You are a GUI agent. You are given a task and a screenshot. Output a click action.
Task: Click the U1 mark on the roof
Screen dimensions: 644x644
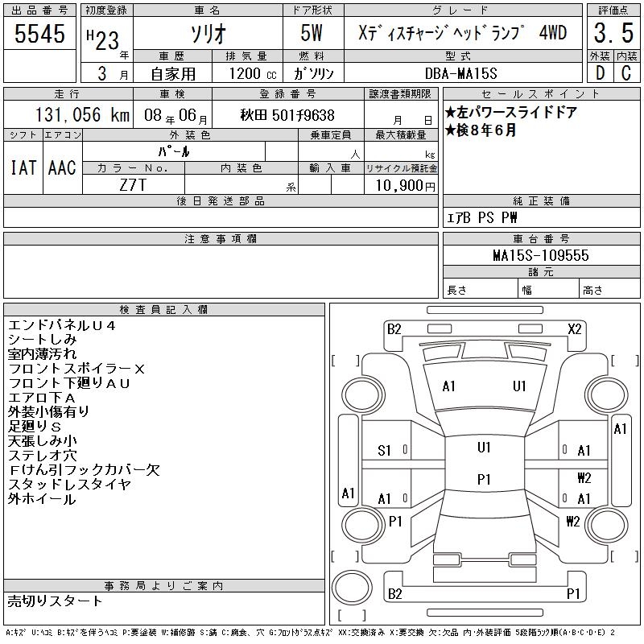pos(484,447)
